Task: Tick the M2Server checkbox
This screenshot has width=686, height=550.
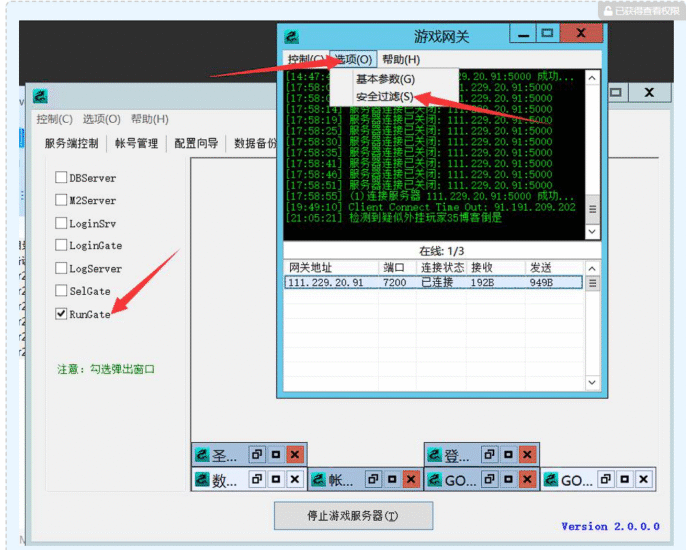Action: [61, 200]
